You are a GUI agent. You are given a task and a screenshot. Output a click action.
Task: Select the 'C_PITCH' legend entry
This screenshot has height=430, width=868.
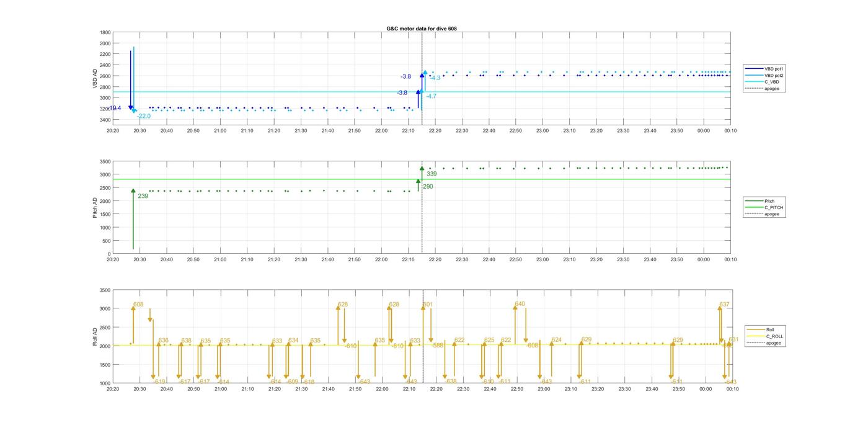764,208
